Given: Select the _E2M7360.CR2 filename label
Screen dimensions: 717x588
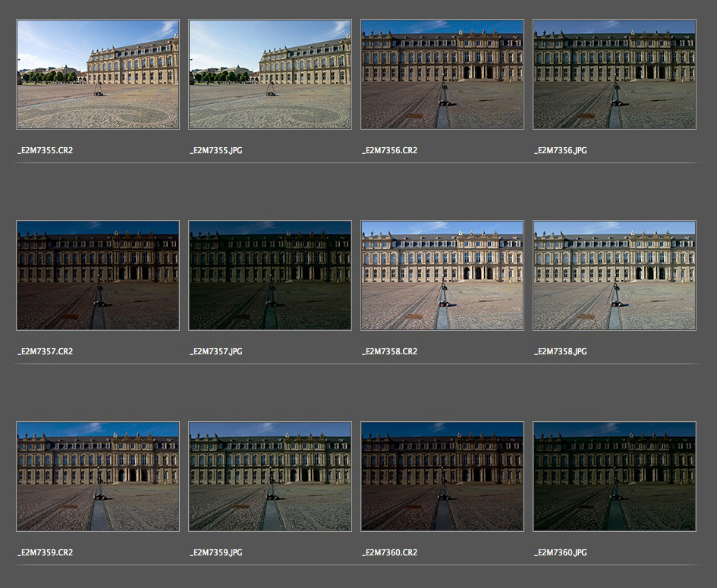Looking at the screenshot, I should [389, 553].
